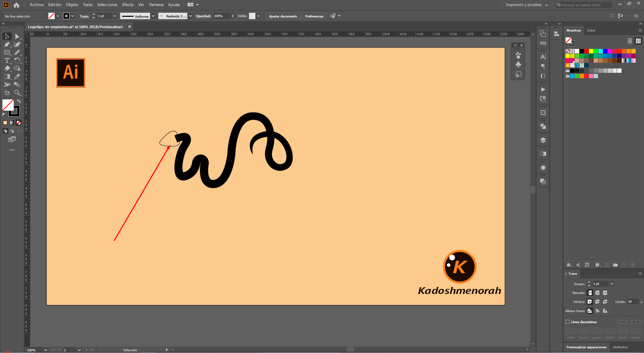Image resolution: width=644 pixels, height=353 pixels.
Task: Expand Opacidad 100% arrow
Action: pyautogui.click(x=233, y=16)
